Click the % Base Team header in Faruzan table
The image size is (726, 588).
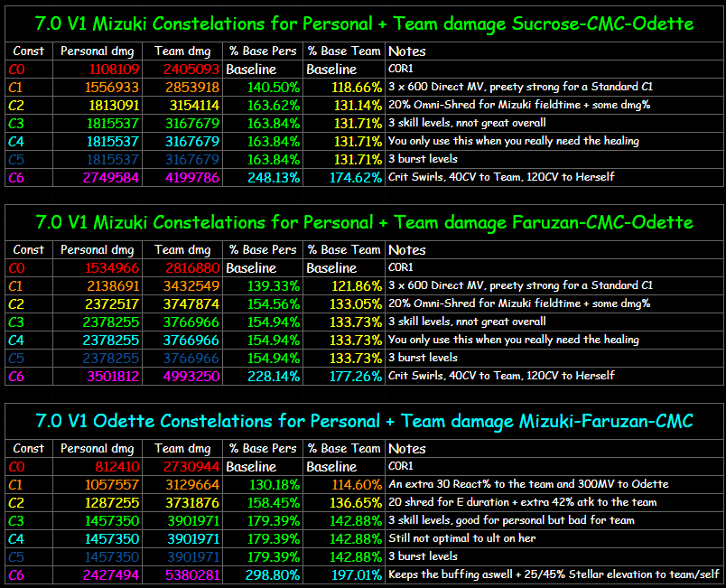(344, 249)
